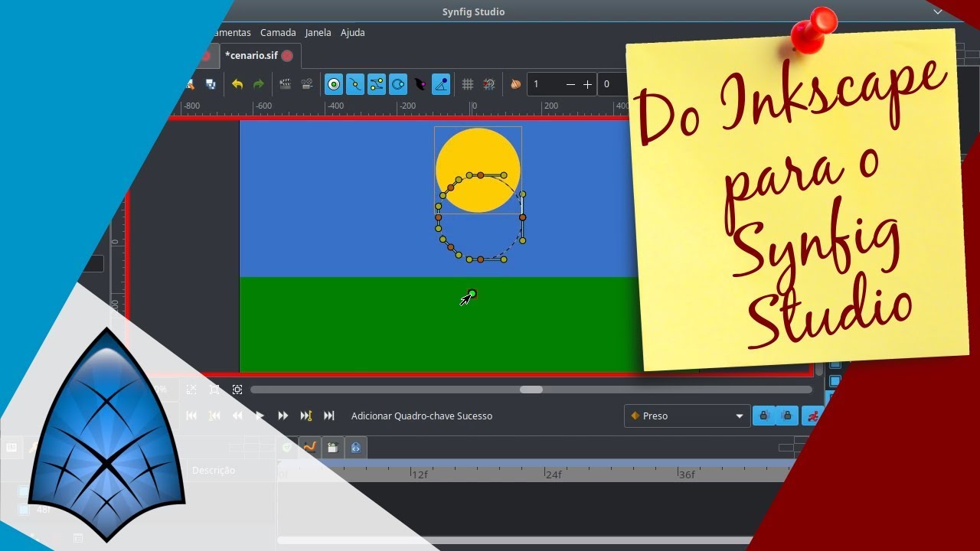Toggle onion skin icon
This screenshot has width=980, height=551.
coord(515,84)
